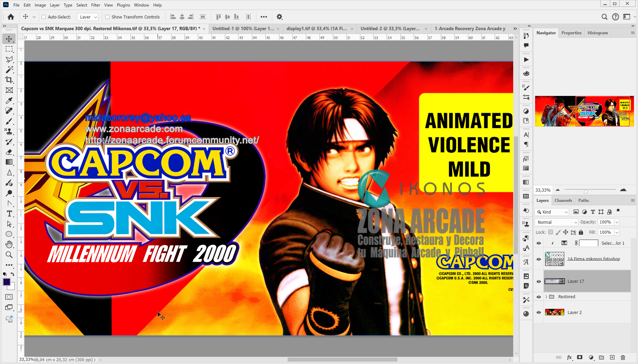Screen dimensions: 638x364
Task: Switch to the Paths tab
Action: (583, 201)
